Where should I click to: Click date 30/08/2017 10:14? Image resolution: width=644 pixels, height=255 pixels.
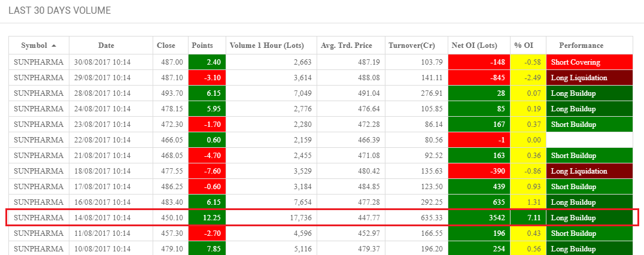(102, 62)
